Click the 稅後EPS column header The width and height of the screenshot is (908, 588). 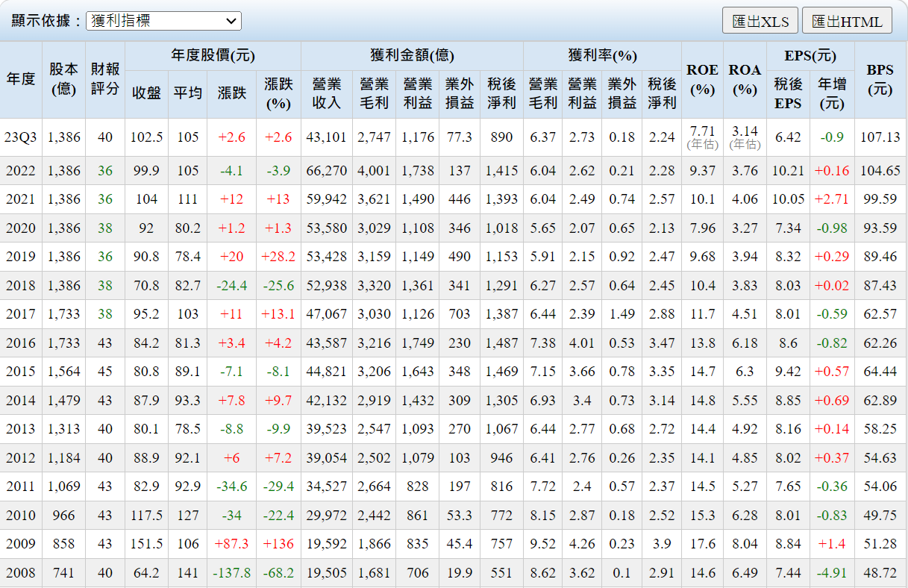[x=787, y=93]
